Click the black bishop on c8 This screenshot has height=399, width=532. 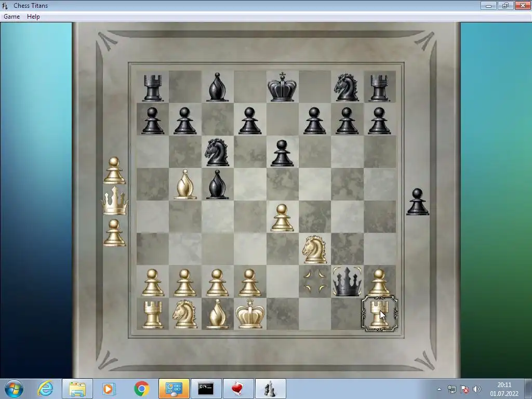[217, 87]
